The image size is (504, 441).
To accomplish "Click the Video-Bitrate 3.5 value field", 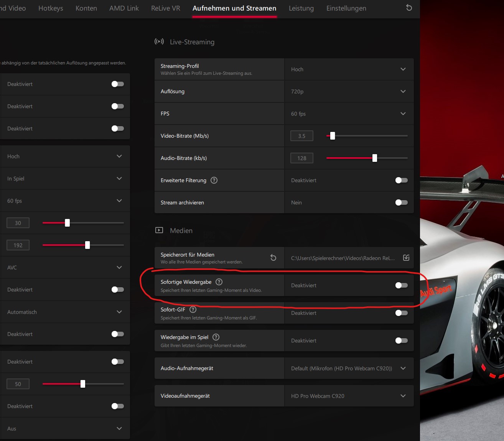I will (x=302, y=136).
